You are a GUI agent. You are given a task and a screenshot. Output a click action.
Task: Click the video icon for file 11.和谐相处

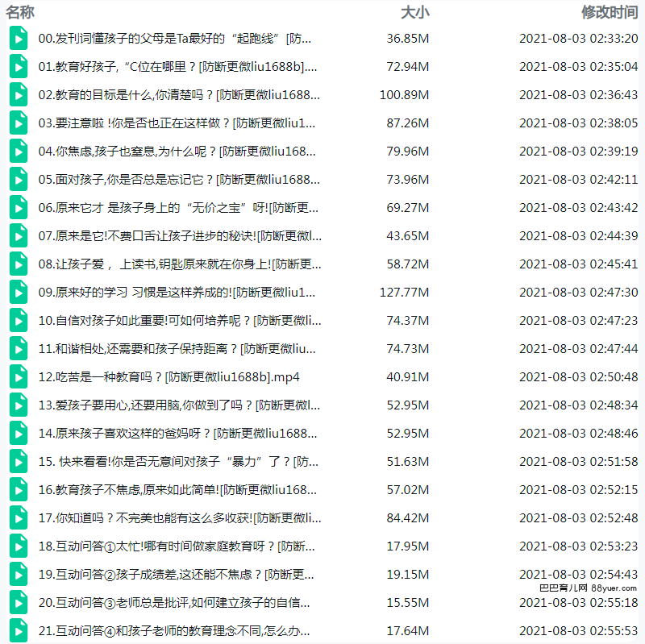[x=19, y=349]
